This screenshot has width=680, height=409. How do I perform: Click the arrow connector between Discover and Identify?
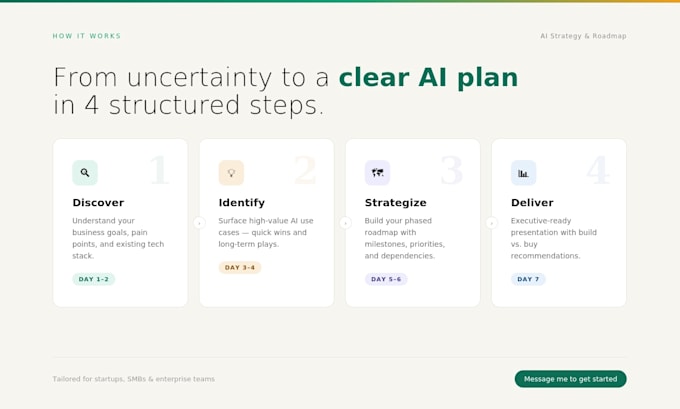(x=199, y=223)
